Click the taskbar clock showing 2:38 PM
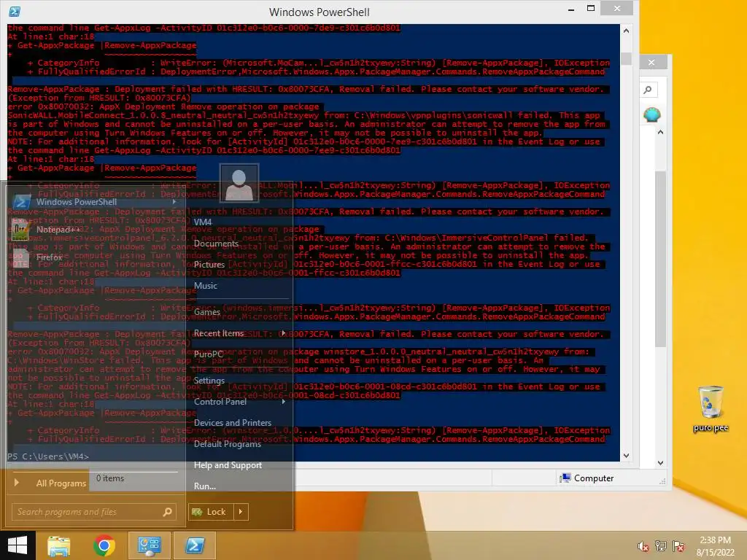Screen dimensions: 747x560 [x=715, y=546]
